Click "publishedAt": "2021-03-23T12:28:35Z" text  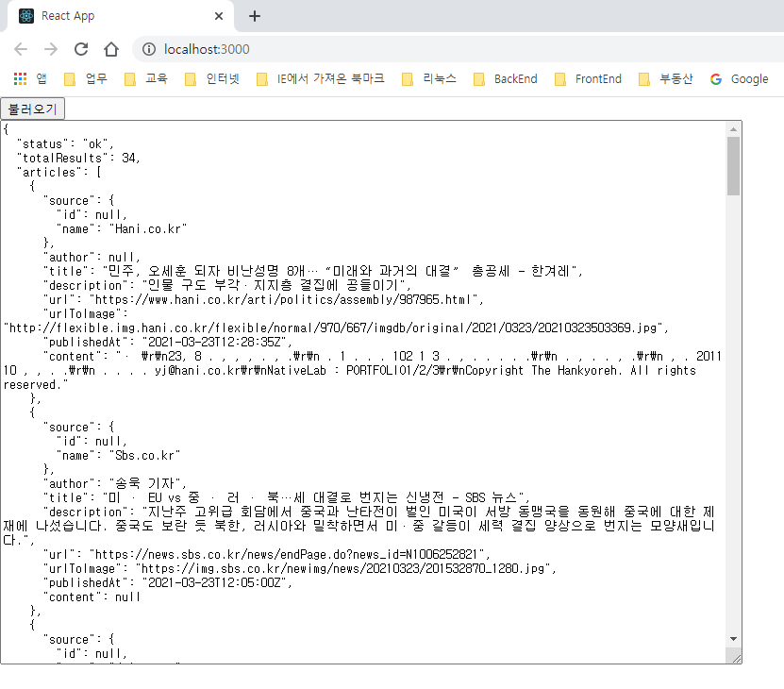tap(168, 343)
